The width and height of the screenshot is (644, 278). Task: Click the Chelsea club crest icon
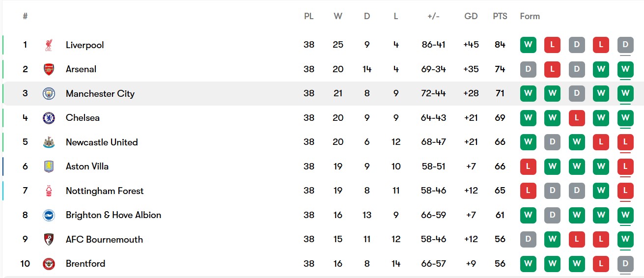click(49, 118)
